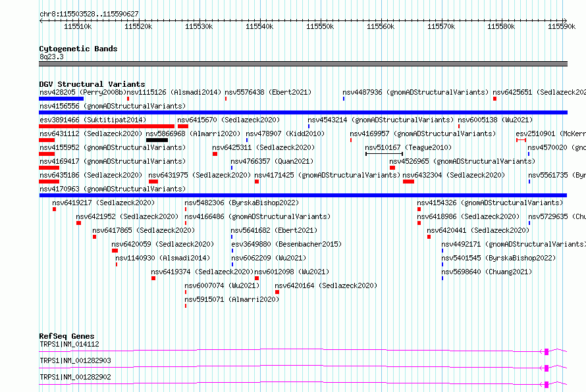This screenshot has height=392, width=586.
Task: Open variant nsv4156556 gnomAD label
Action: coord(113,106)
